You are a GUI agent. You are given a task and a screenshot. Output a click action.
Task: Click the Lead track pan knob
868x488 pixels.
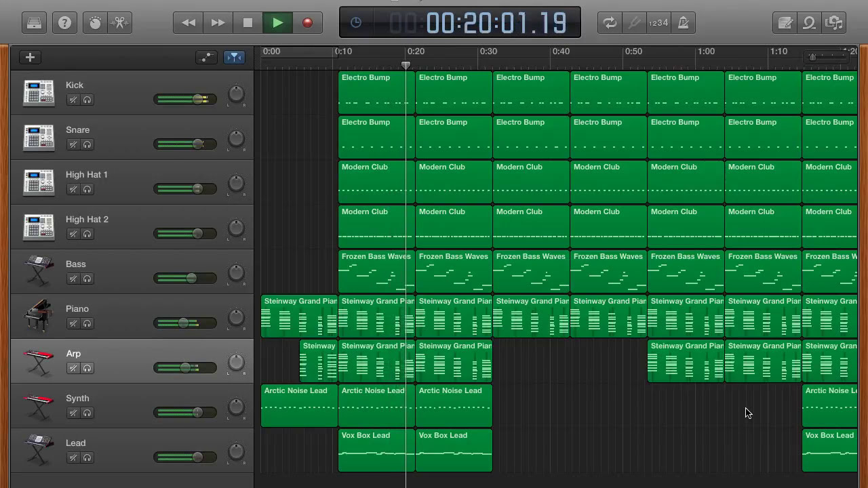[235, 451]
